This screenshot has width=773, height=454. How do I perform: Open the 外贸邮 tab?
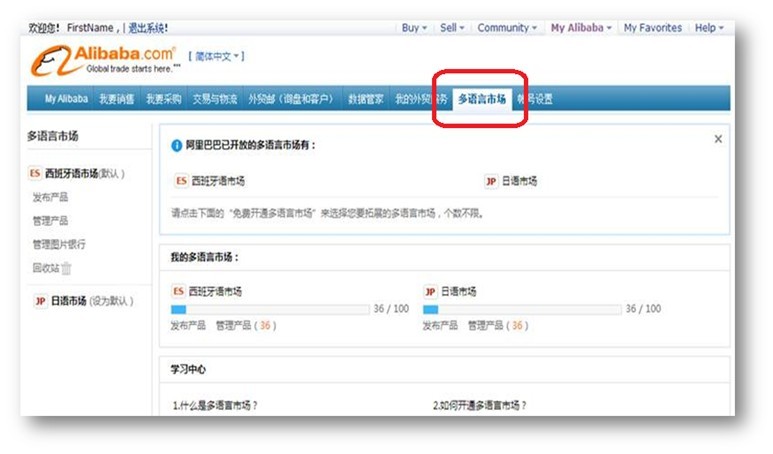coord(290,99)
